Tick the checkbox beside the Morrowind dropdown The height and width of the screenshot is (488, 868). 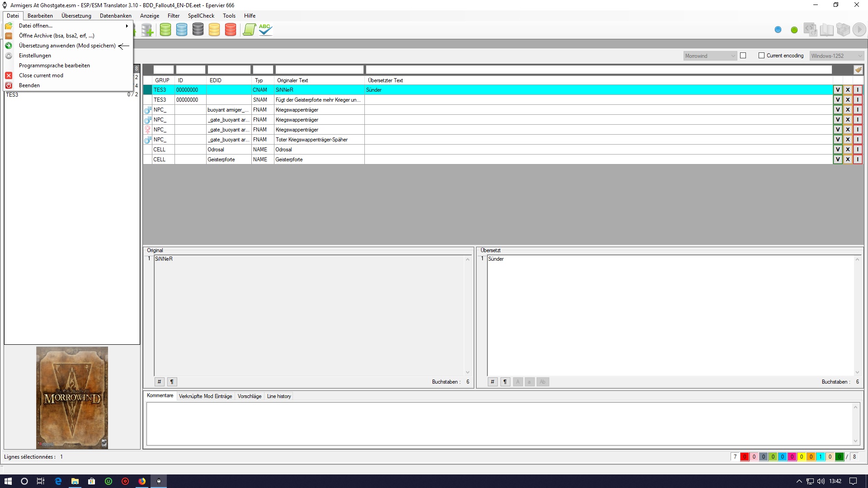point(743,56)
